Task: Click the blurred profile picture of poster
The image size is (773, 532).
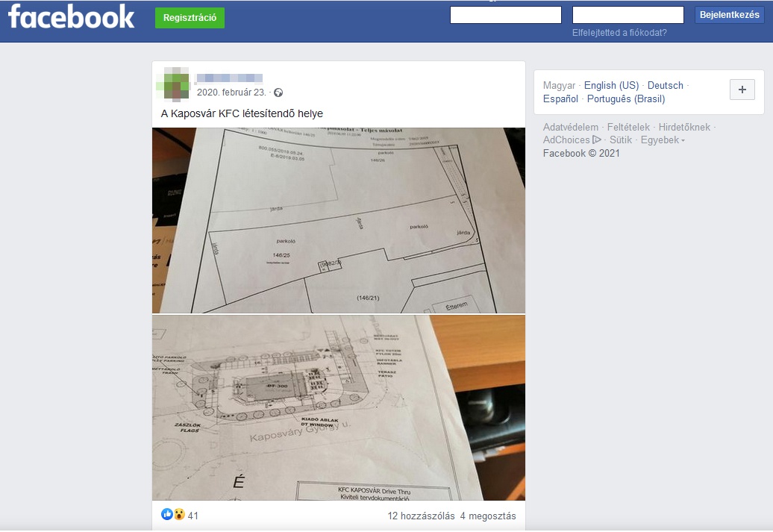Action: 173,84
